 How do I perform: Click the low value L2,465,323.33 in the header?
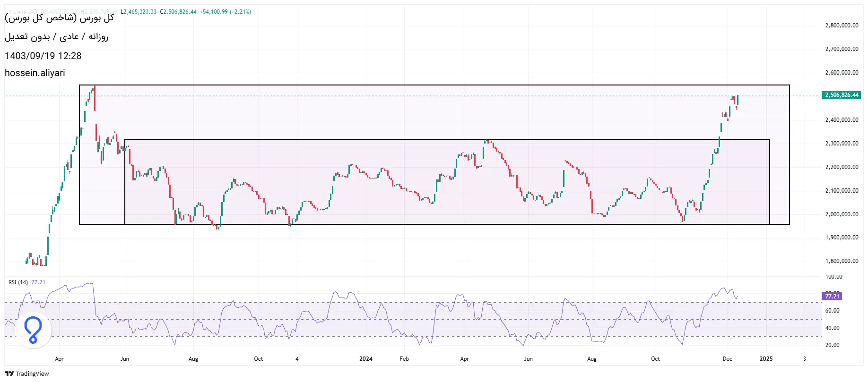(139, 12)
